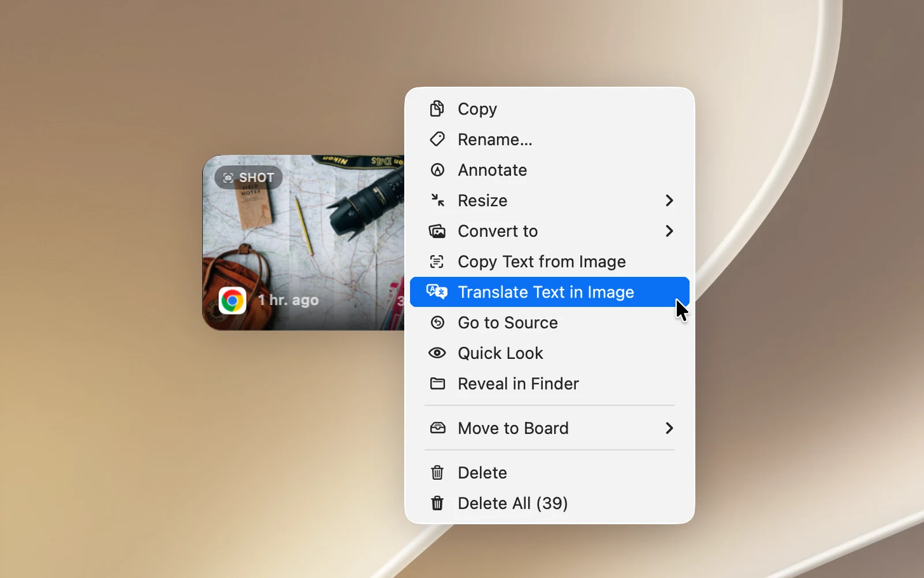924x578 pixels.
Task: Choose Copy from the context menu
Action: click(550, 109)
